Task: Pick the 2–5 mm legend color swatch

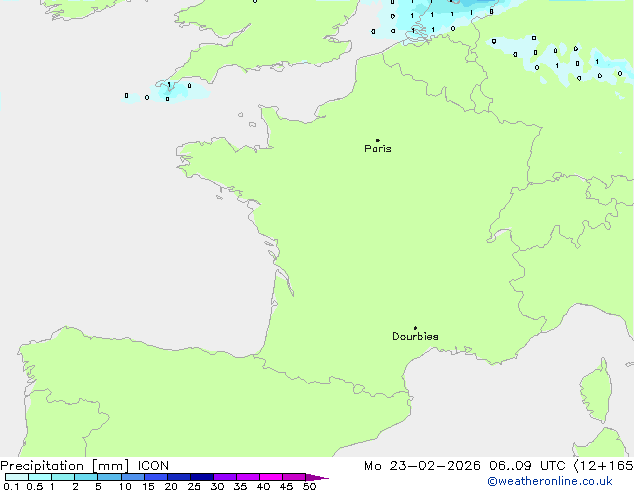Action: tap(86, 477)
